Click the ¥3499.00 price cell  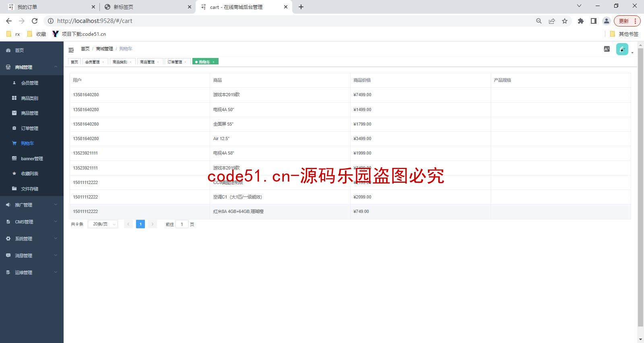tap(421, 138)
